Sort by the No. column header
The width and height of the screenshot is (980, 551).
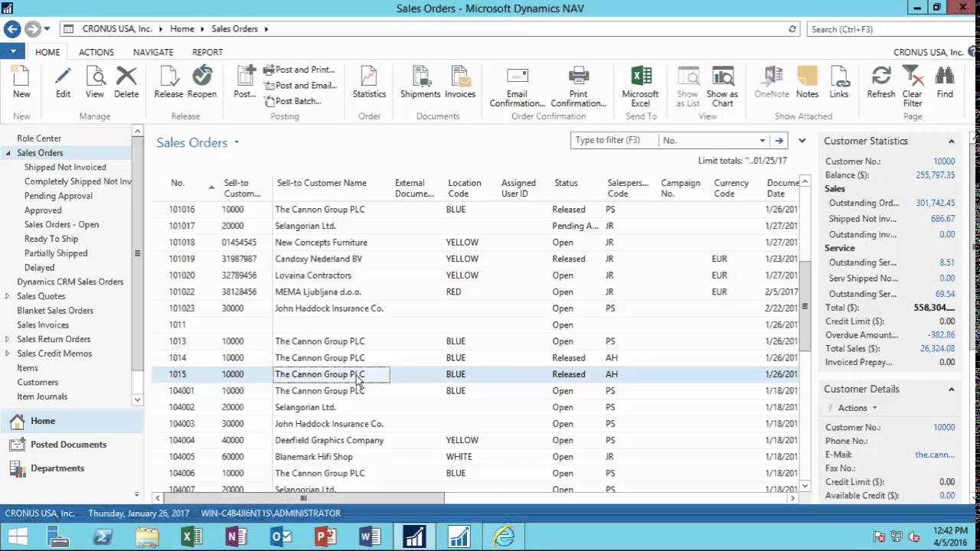click(178, 183)
